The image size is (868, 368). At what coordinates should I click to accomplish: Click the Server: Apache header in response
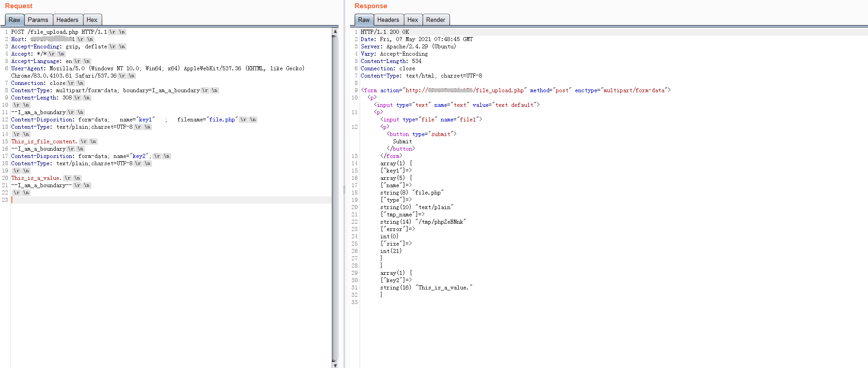pyautogui.click(x=408, y=47)
